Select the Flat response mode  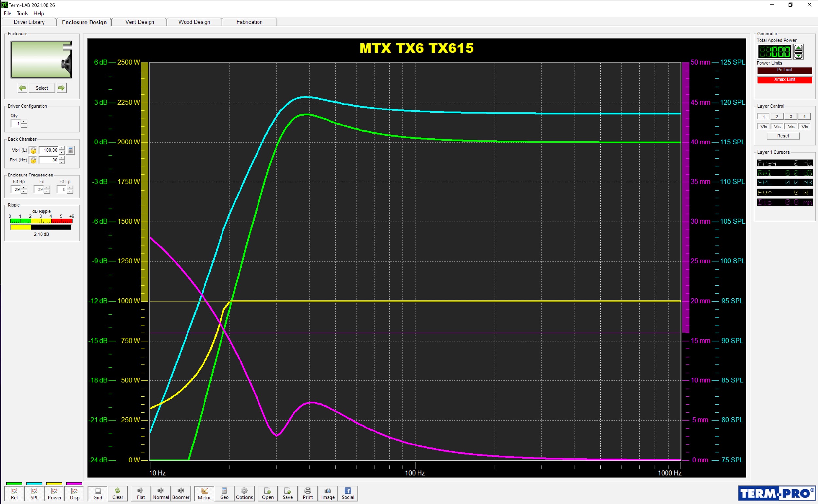click(x=140, y=493)
